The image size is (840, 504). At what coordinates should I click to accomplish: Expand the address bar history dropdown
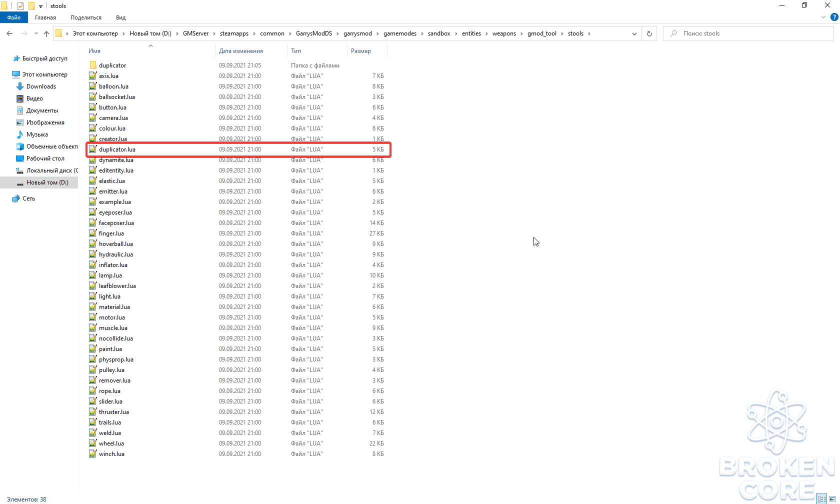point(634,33)
